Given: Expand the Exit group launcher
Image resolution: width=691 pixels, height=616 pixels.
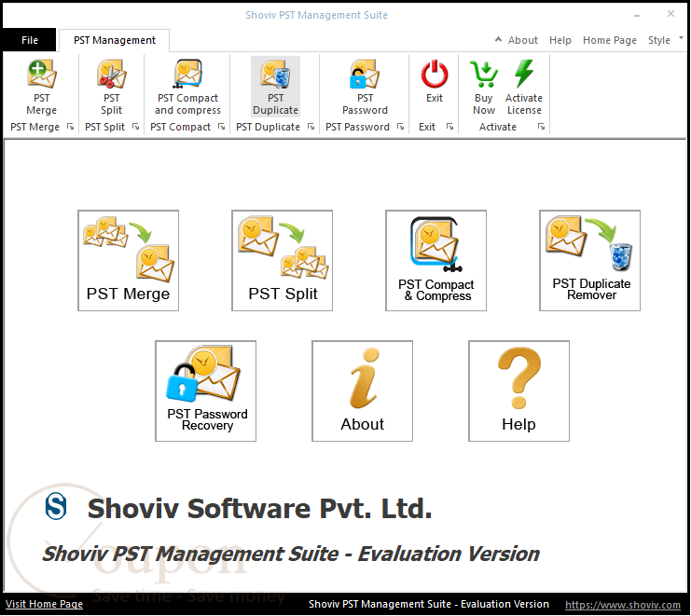Looking at the screenshot, I should (x=450, y=127).
